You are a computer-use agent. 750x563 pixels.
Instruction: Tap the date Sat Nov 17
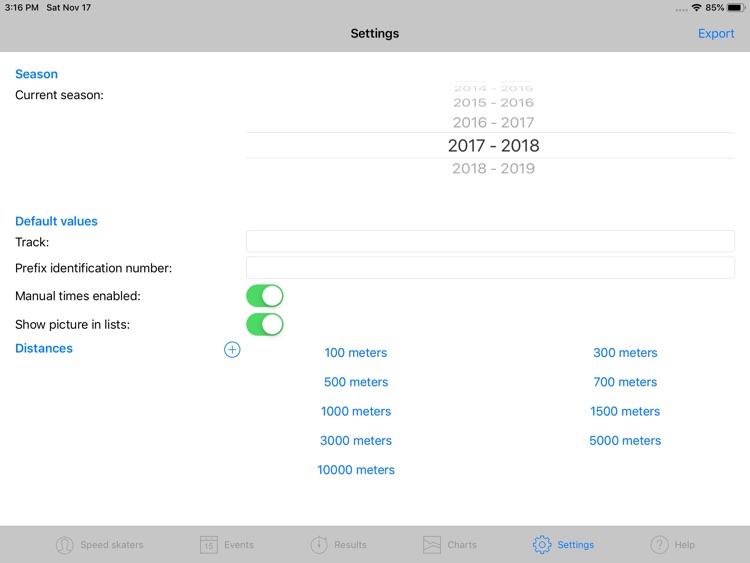tap(68, 8)
